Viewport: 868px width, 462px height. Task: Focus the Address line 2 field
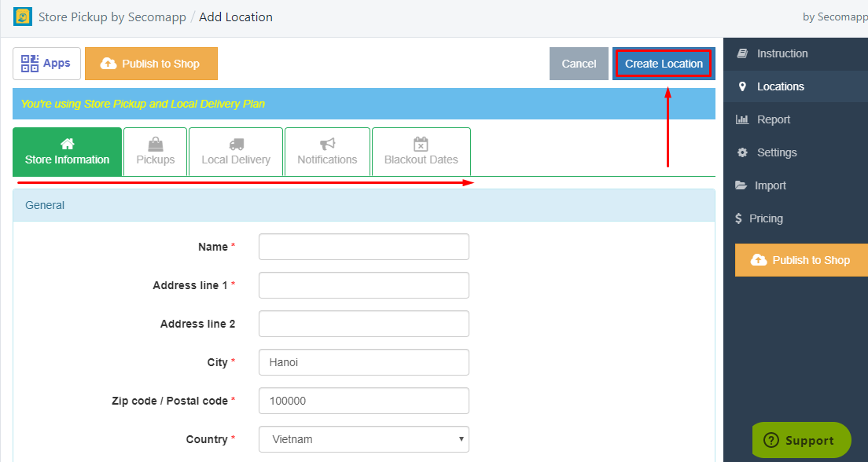[364, 324]
